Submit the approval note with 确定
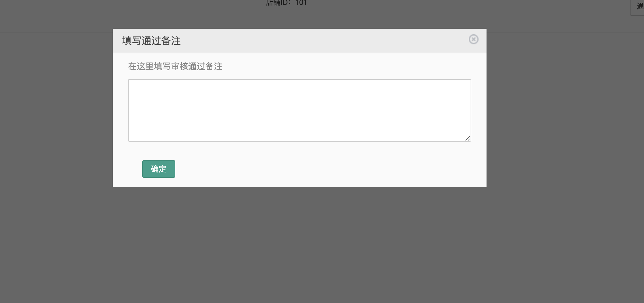 coord(159,169)
